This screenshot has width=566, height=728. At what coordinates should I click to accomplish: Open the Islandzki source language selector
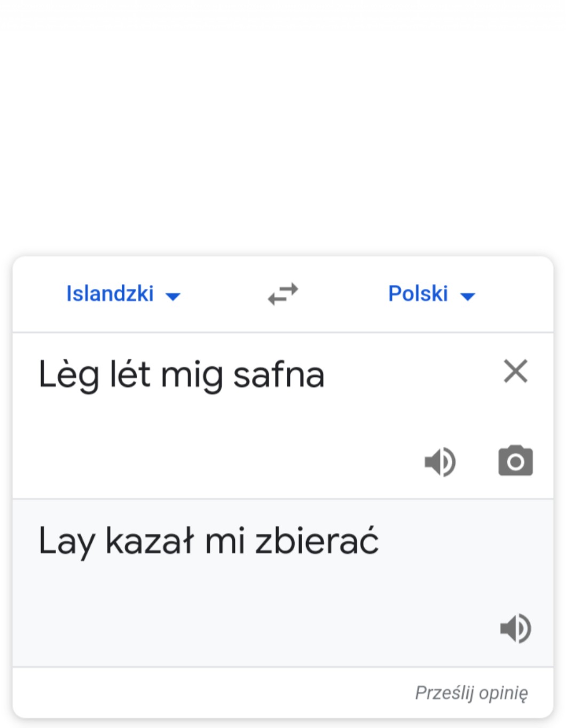point(110,294)
